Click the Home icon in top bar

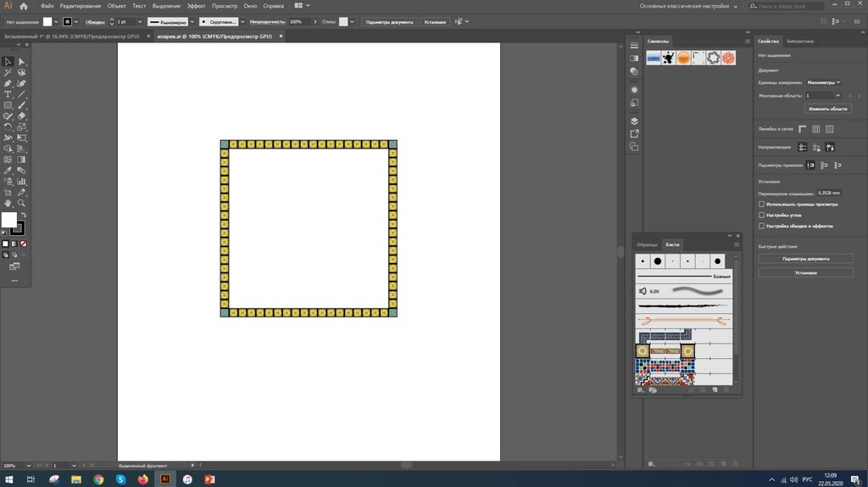click(x=24, y=6)
